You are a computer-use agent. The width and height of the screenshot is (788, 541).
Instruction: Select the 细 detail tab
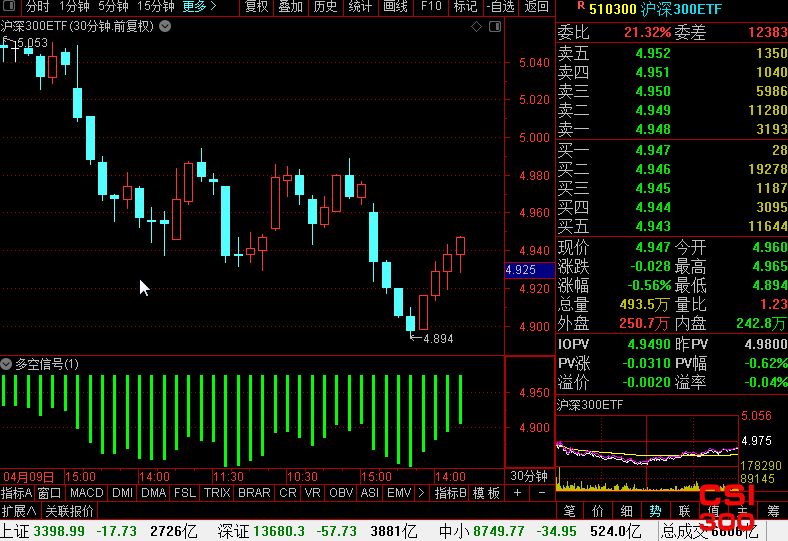coord(627,511)
